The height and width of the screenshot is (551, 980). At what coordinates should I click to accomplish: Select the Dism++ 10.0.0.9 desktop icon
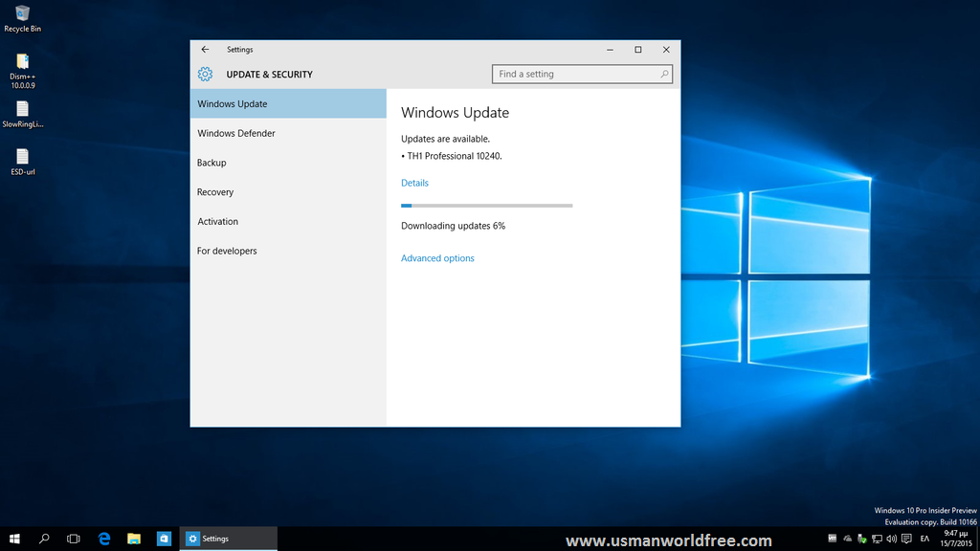(x=23, y=71)
